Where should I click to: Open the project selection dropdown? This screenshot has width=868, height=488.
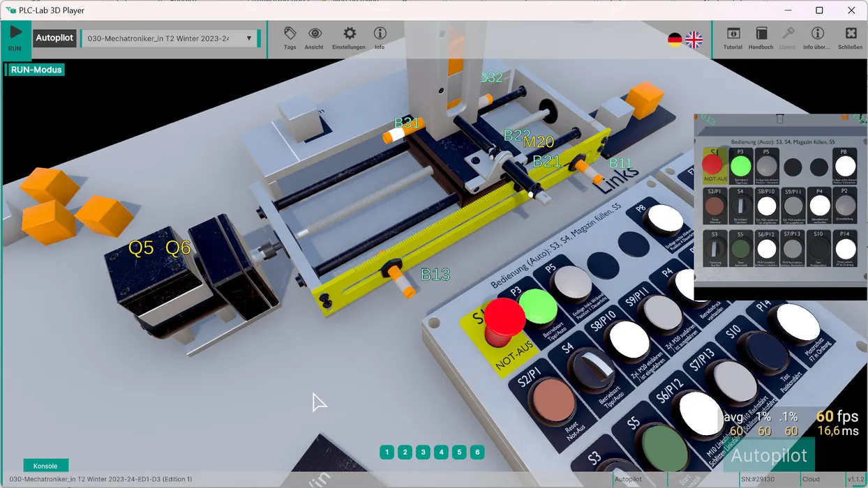pos(168,38)
